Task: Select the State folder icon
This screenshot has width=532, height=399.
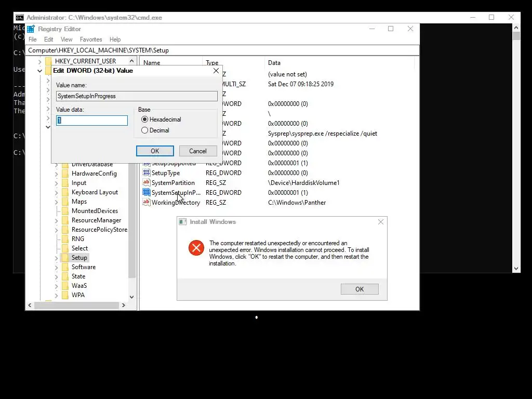Action: pyautogui.click(x=65, y=276)
